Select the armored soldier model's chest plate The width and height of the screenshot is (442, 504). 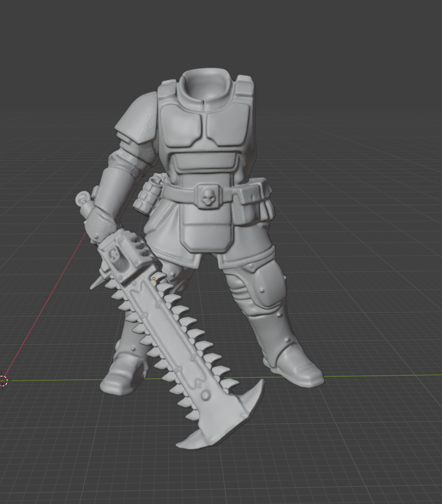tap(205, 127)
